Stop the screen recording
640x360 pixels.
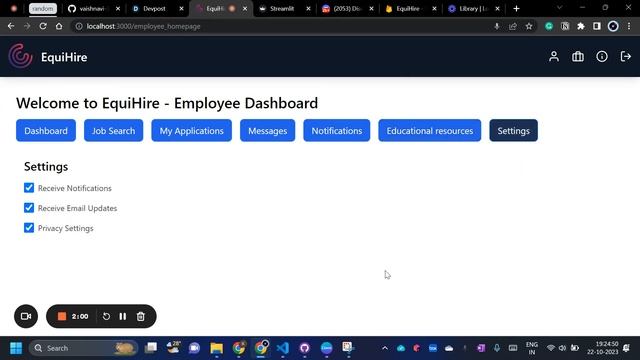tap(62, 316)
